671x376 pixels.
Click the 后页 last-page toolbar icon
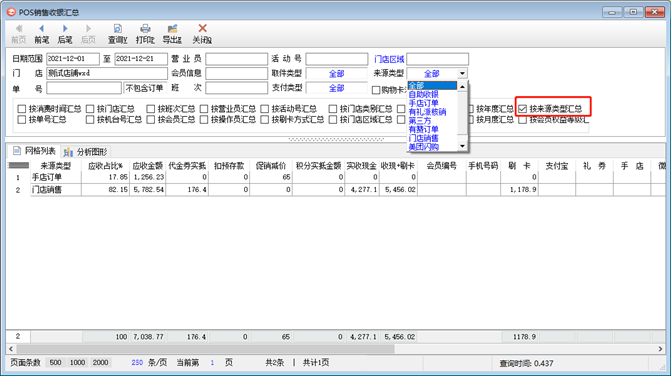tap(88, 29)
